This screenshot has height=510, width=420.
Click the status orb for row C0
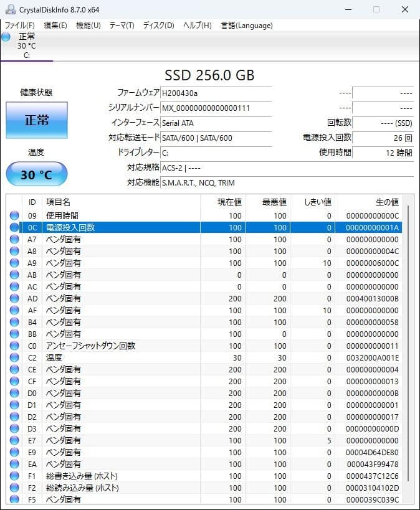[x=14, y=346]
